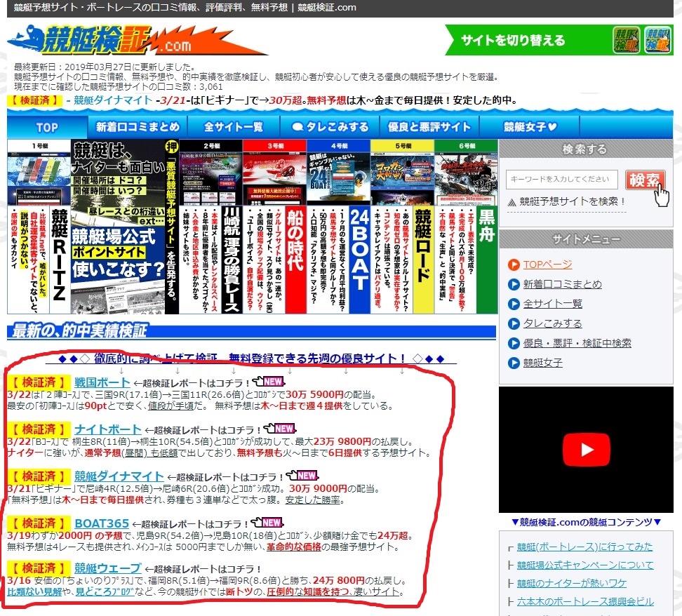682x616 pixels.
Task: Open the 競艇ウェーブ report link
Action: click(x=107, y=568)
